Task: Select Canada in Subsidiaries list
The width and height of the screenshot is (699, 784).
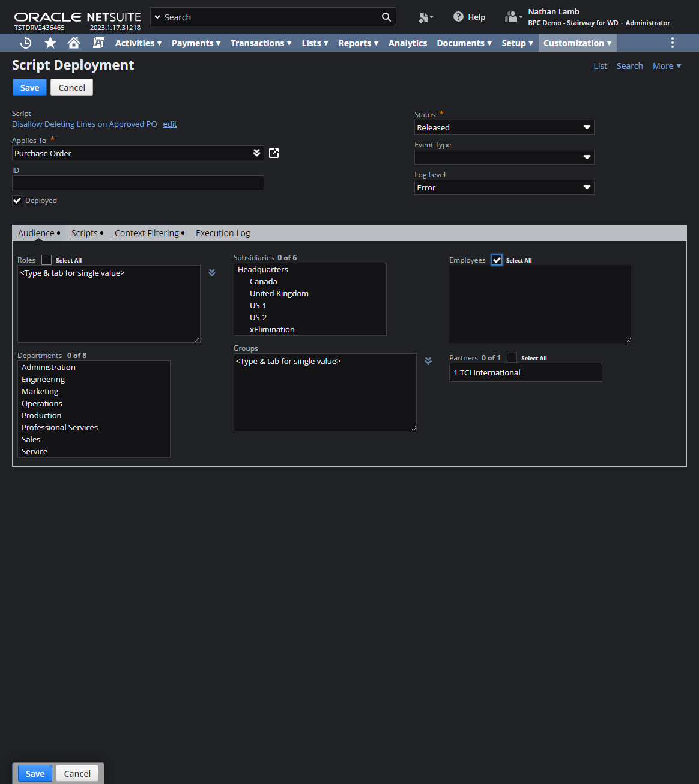Action: coord(310,281)
